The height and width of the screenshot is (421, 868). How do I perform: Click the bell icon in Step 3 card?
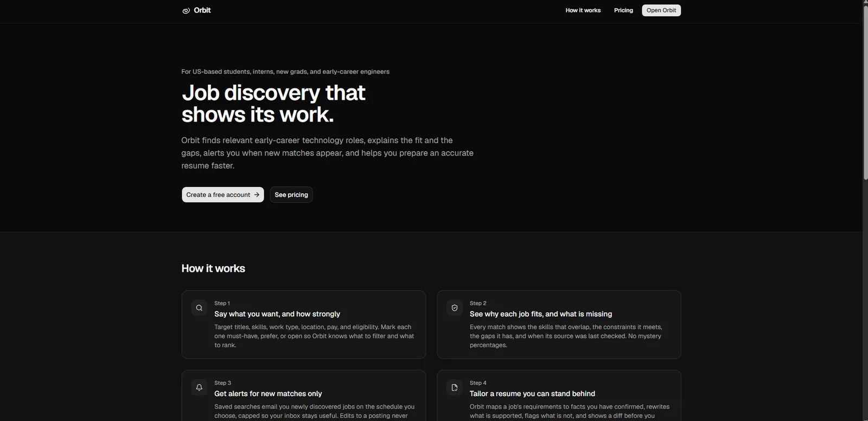[199, 387]
